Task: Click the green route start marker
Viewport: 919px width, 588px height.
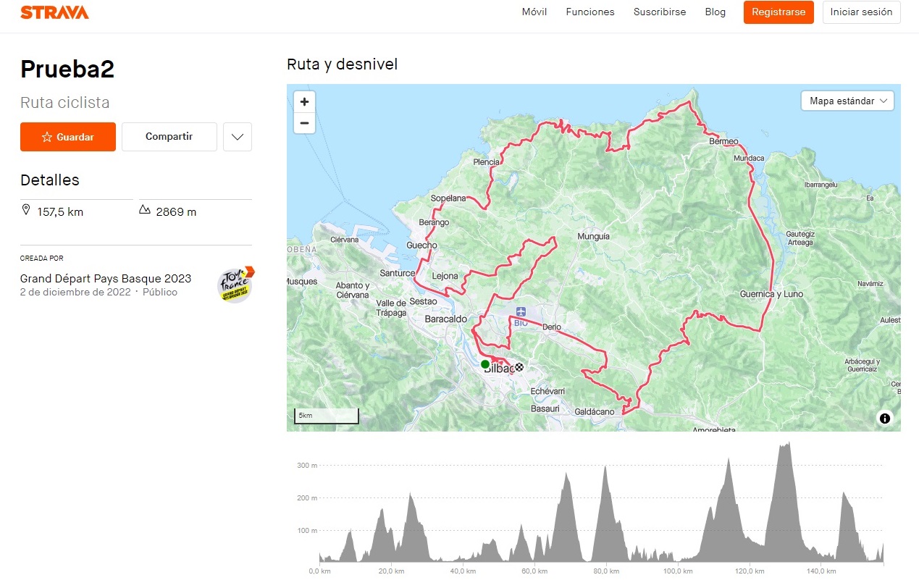Action: point(484,364)
